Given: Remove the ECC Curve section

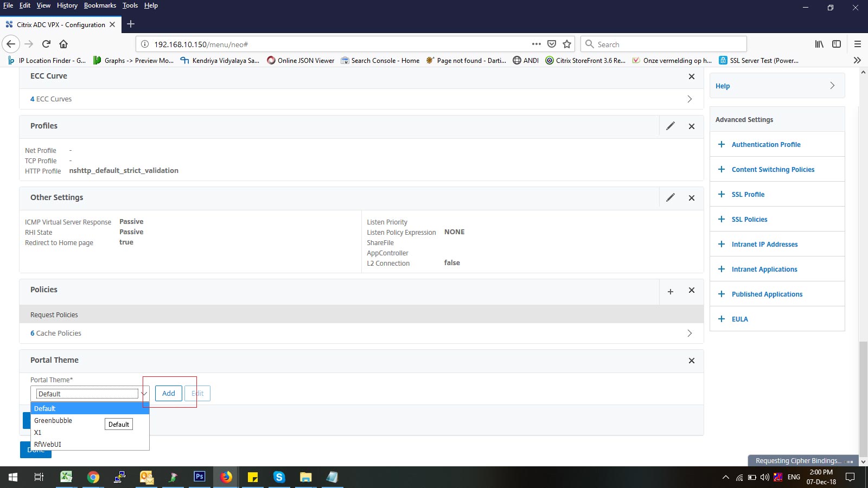Looking at the screenshot, I should point(692,76).
